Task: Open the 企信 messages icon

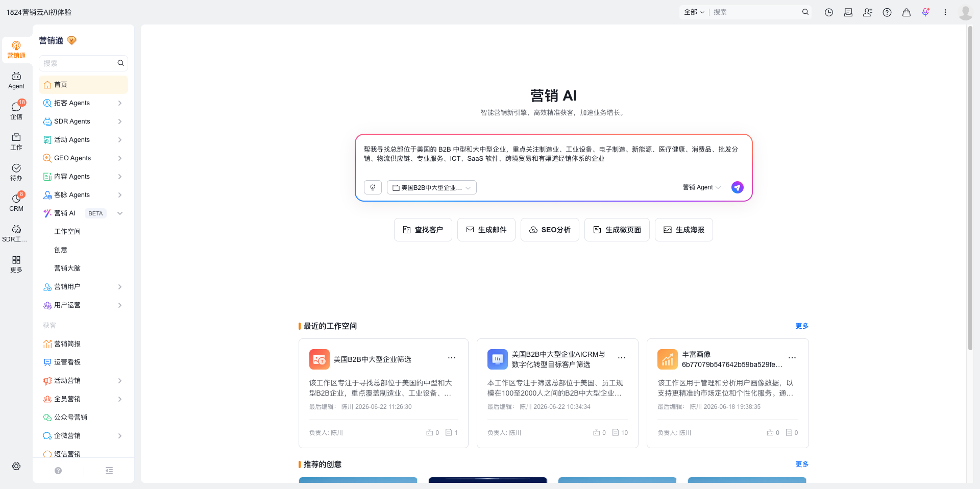Action: tap(16, 111)
